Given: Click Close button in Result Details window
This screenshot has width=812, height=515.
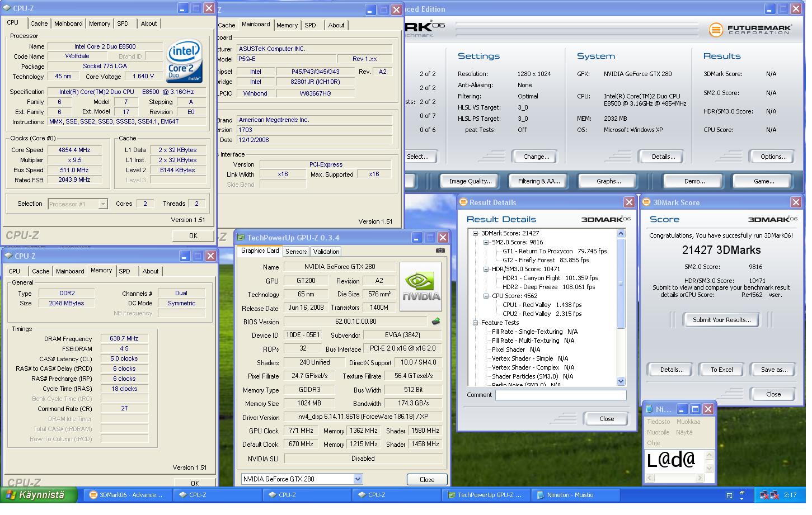Looking at the screenshot, I should pos(607,419).
